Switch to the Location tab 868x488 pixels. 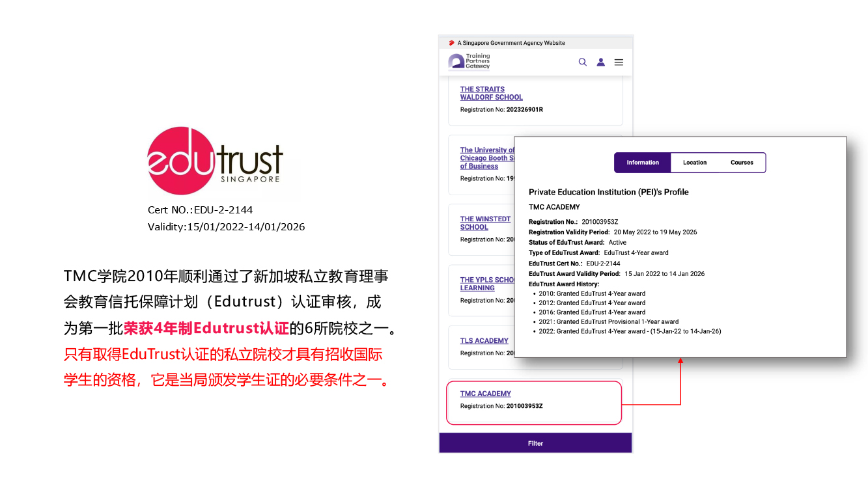pyautogui.click(x=695, y=163)
